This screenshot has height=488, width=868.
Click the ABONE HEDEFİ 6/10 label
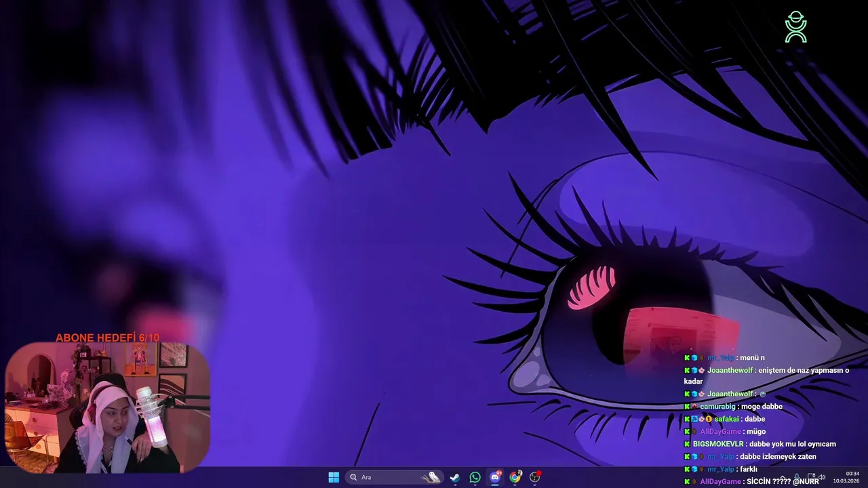[107, 338]
